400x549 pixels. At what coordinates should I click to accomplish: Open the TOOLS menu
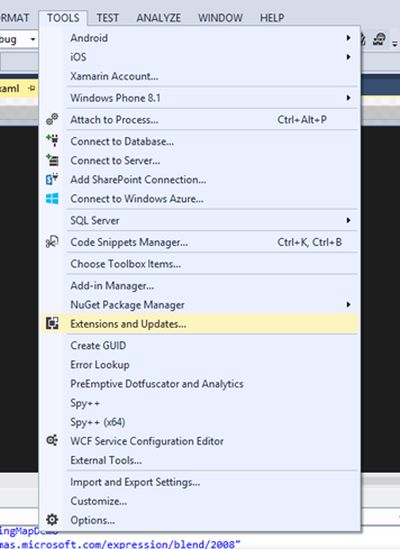63,18
